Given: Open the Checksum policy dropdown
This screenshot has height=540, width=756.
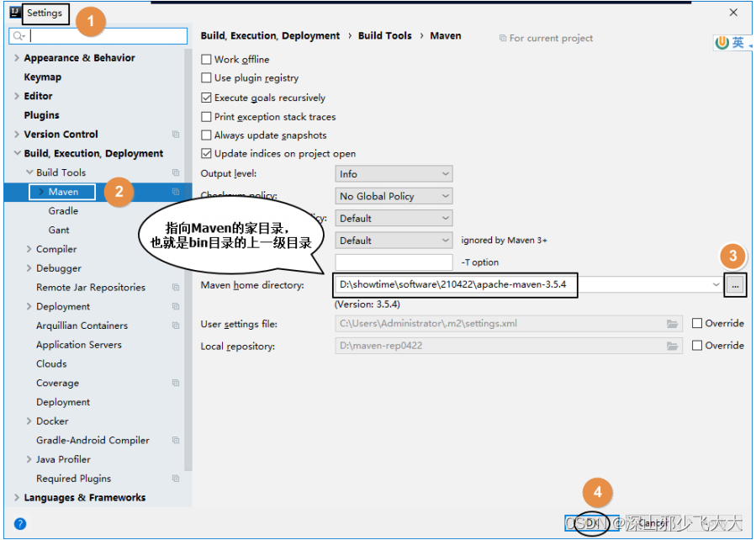Looking at the screenshot, I should point(394,195).
